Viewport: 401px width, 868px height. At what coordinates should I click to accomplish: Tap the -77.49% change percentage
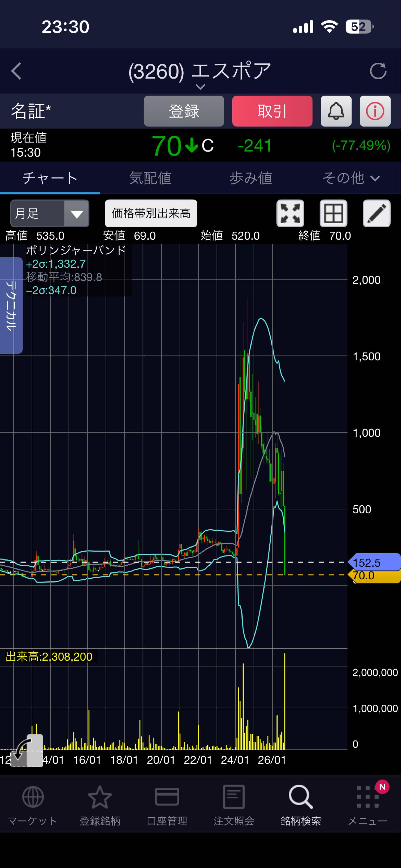point(361,146)
